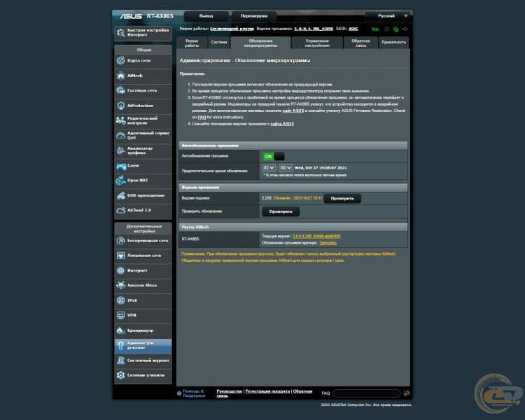Open Обратная связь footer link
525x420 pixels.
265,393
